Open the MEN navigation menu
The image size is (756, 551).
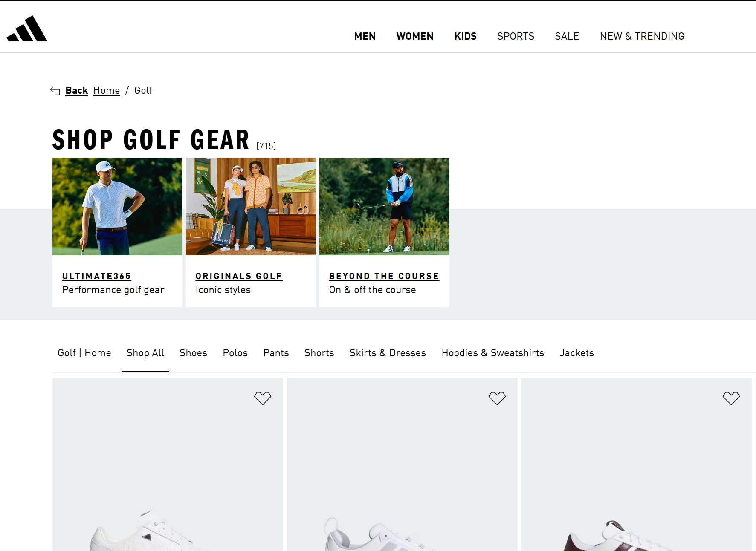pos(365,36)
